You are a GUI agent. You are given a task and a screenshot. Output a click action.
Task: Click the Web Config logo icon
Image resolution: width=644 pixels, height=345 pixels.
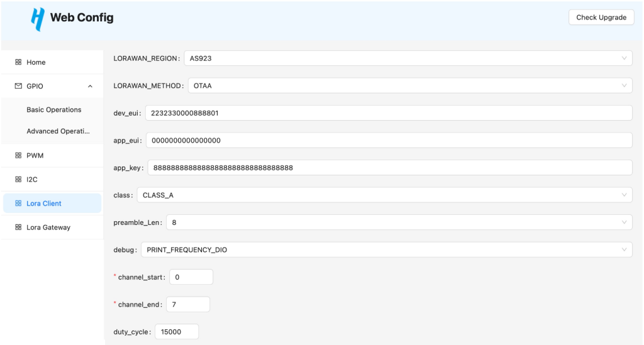tap(38, 19)
